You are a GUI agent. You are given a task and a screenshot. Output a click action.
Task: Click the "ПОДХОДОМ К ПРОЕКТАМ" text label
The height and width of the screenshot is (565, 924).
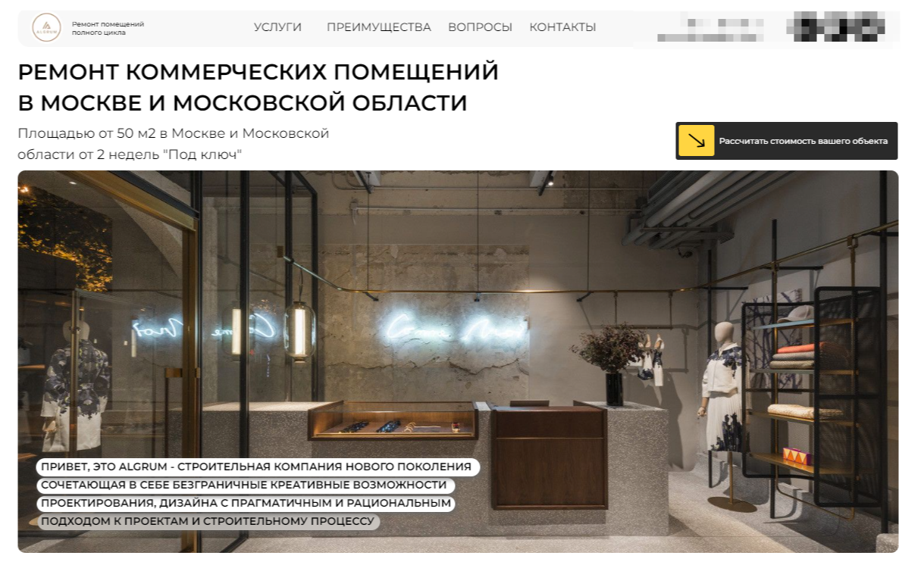pyautogui.click(x=208, y=521)
